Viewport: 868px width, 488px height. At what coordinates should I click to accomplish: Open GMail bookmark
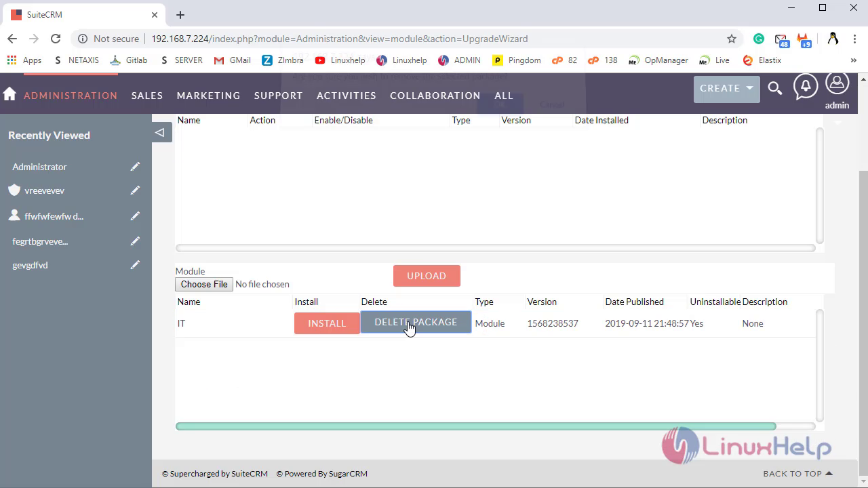[x=232, y=60]
